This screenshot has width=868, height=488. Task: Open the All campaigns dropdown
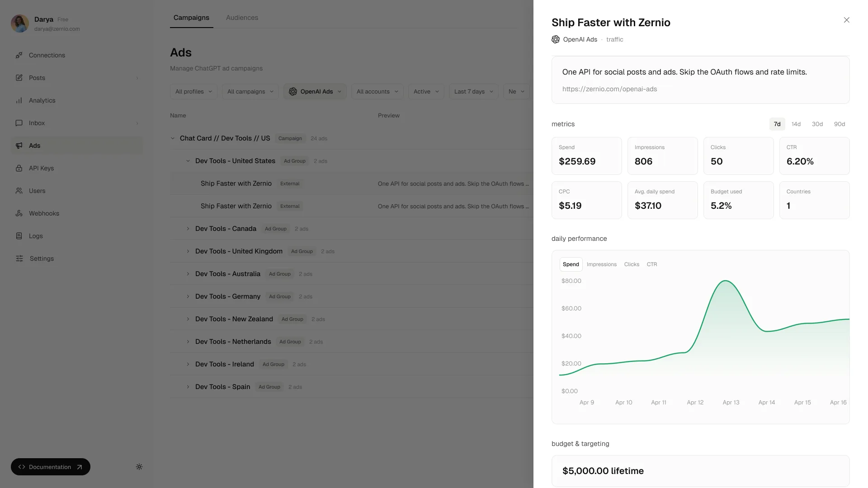(x=250, y=91)
